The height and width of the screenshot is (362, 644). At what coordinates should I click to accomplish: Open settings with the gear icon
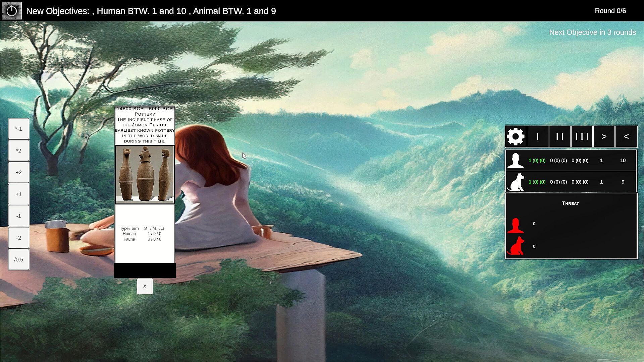pyautogui.click(x=516, y=136)
